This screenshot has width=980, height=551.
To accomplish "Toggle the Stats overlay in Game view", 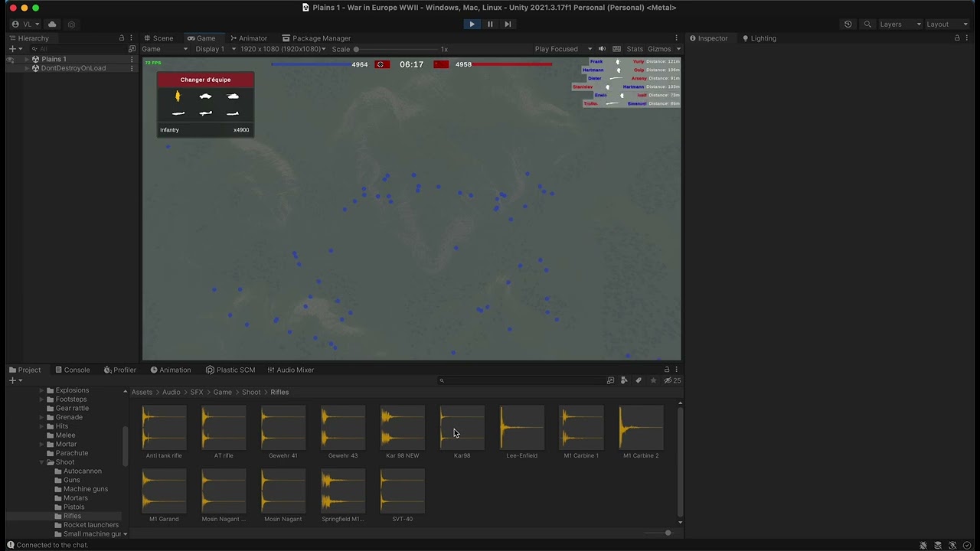I will 635,49.
